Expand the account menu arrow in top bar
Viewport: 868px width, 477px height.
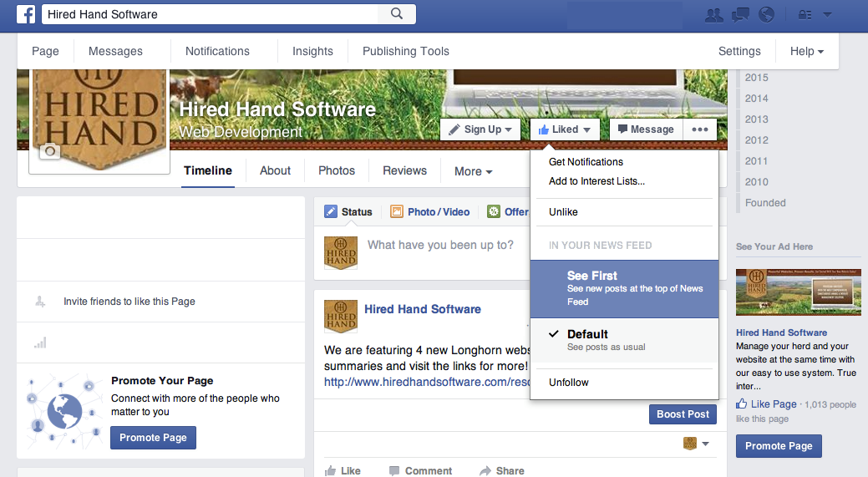(827, 15)
